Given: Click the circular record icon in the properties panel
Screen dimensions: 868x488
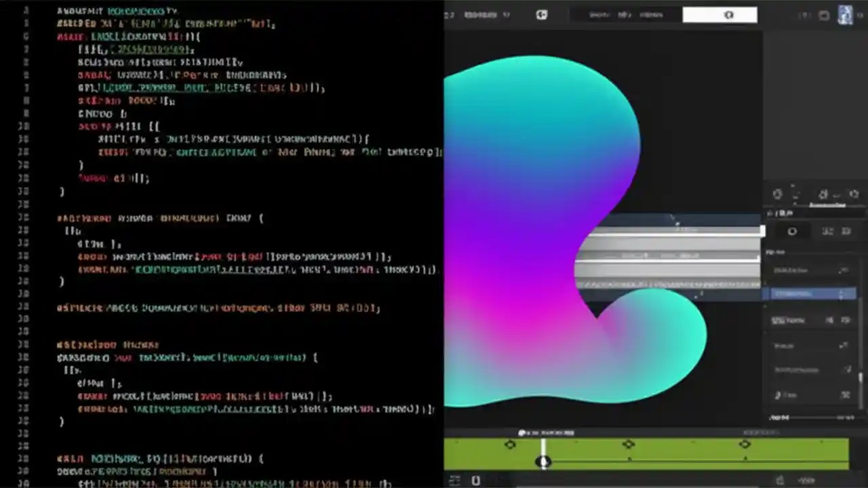Looking at the screenshot, I should point(792,230).
